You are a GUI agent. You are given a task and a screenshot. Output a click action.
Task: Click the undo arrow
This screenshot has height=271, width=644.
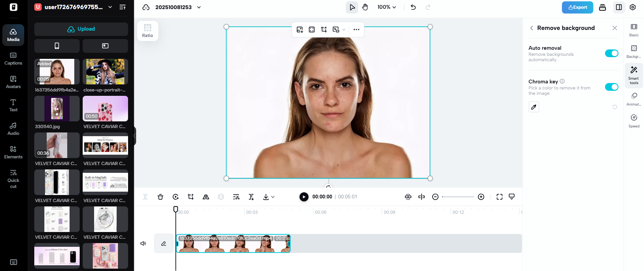tap(413, 7)
